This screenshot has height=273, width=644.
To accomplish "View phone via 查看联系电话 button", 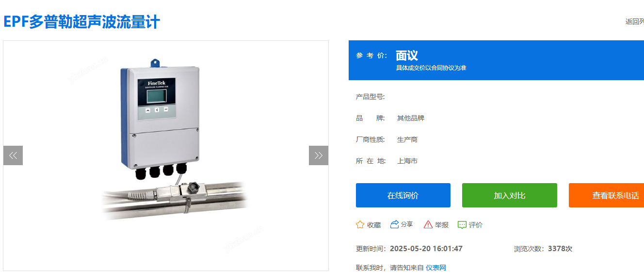I will (x=606, y=195).
